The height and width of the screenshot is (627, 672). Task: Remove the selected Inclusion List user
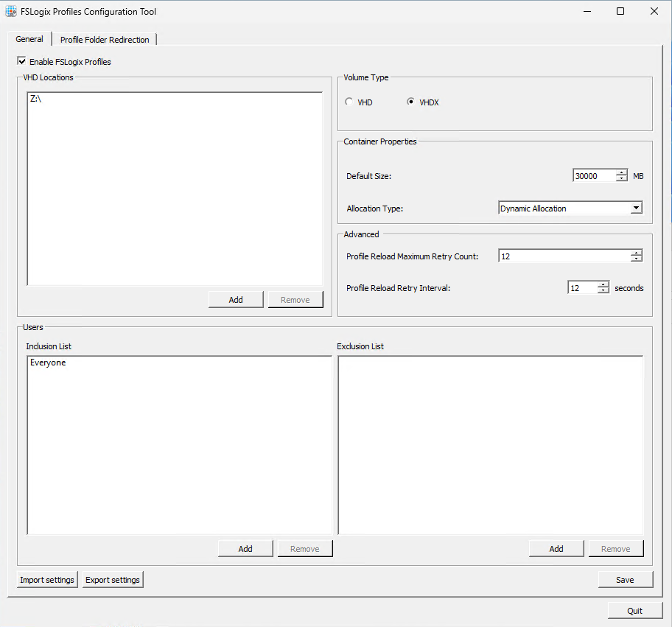pyautogui.click(x=305, y=549)
